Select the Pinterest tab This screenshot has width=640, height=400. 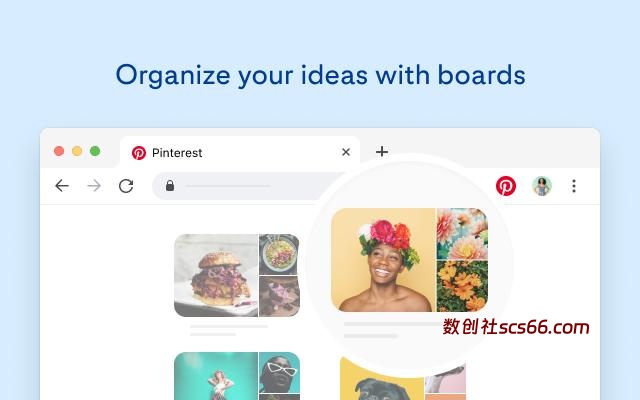[240, 152]
